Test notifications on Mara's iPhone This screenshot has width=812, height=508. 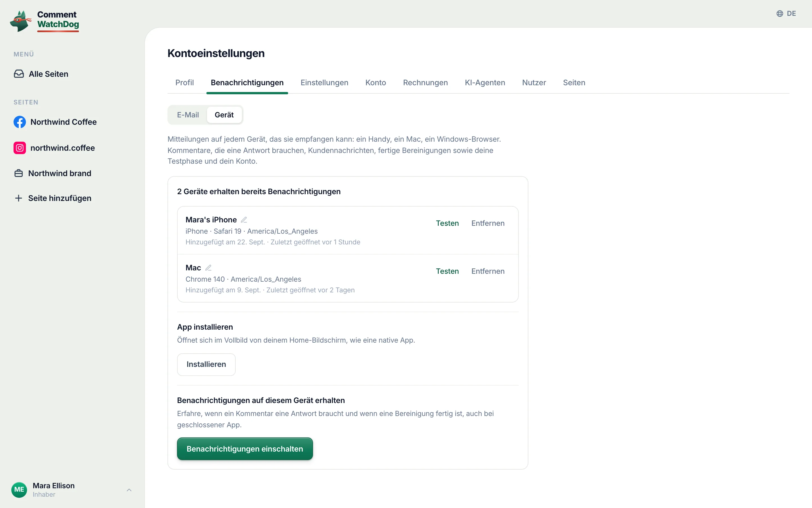[x=447, y=224]
